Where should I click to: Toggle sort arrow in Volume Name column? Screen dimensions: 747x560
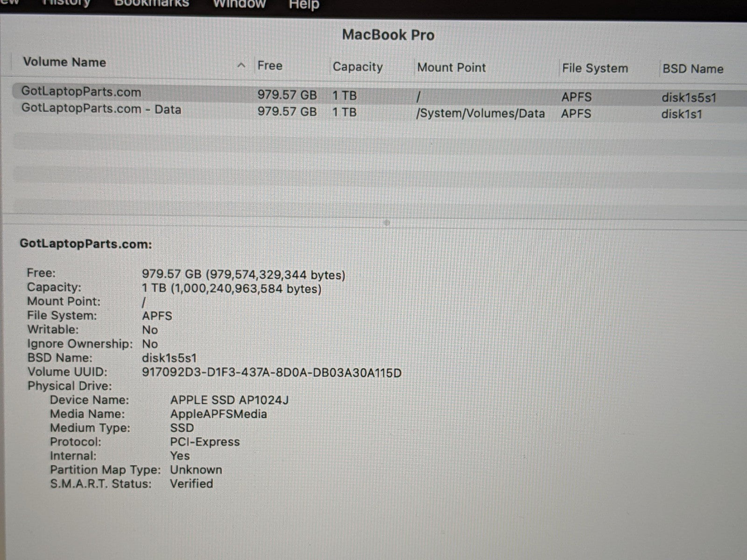coord(241,65)
